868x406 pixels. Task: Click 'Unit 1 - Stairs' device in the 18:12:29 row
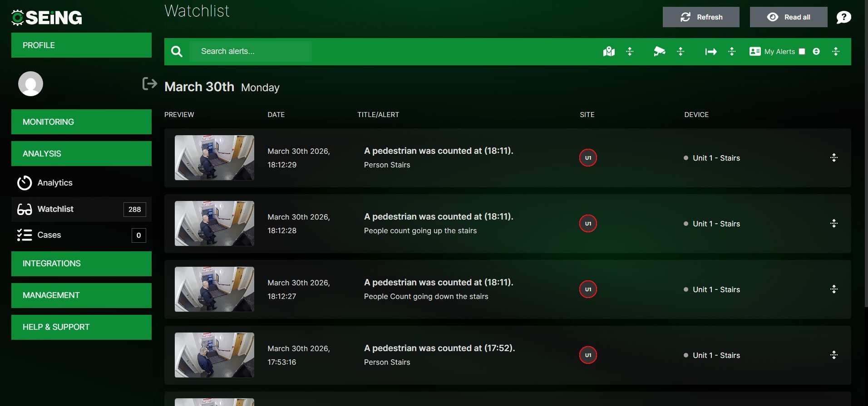pyautogui.click(x=716, y=158)
